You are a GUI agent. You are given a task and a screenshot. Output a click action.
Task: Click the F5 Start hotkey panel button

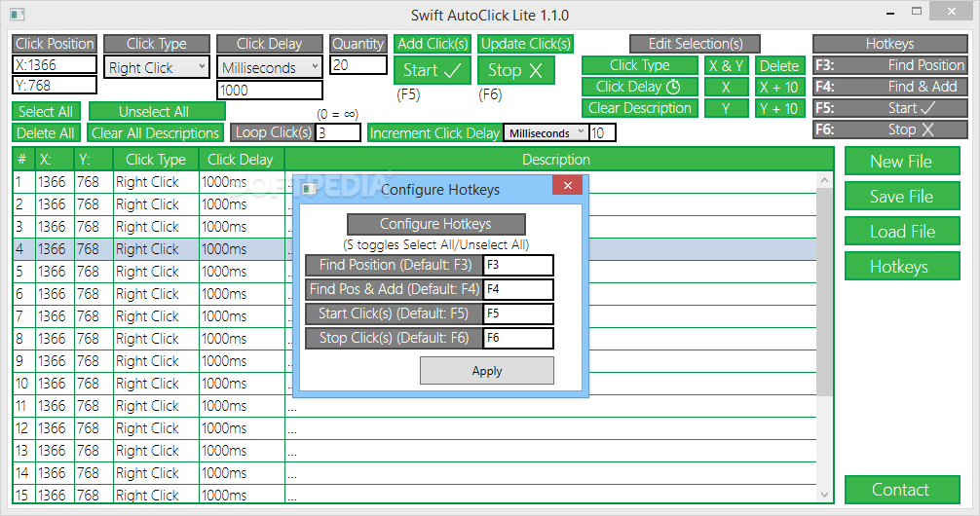(x=890, y=108)
